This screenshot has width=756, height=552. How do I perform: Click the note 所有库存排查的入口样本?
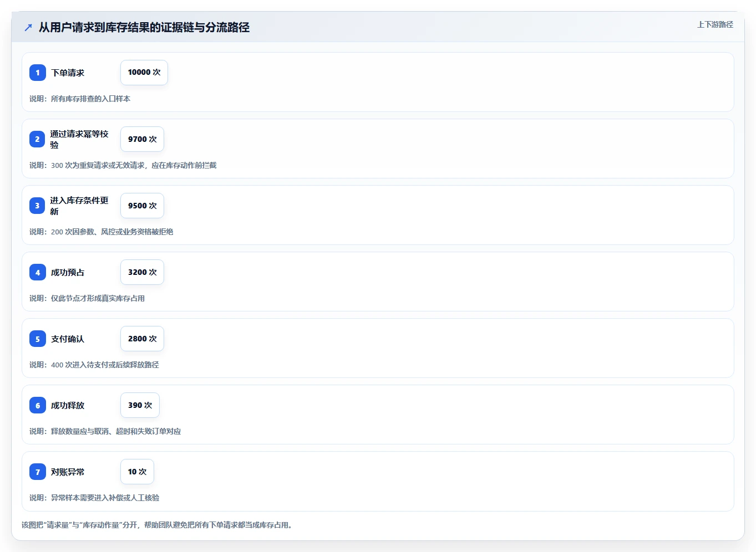tap(80, 99)
